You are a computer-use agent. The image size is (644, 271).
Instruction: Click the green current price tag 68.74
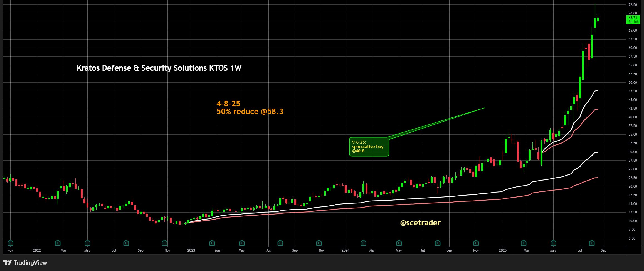point(633,20)
